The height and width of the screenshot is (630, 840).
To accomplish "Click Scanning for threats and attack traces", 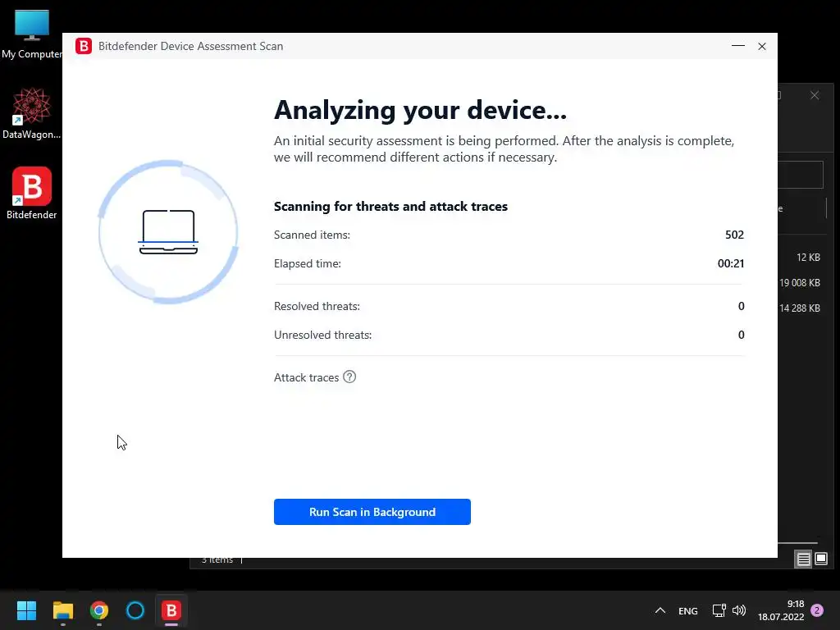I will click(390, 206).
